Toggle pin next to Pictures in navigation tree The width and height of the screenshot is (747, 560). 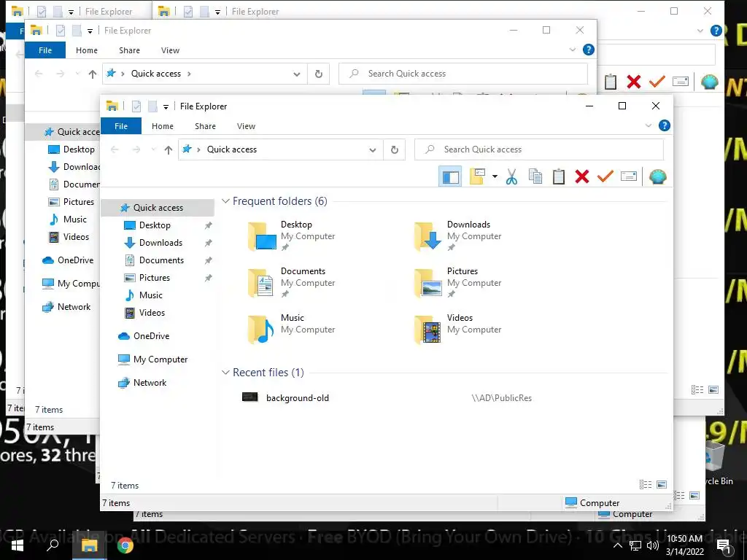(x=208, y=278)
